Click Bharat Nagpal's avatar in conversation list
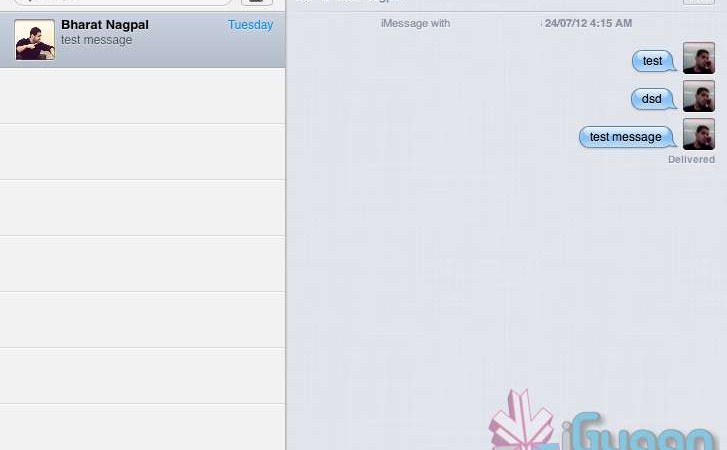The width and height of the screenshot is (727, 450). (x=34, y=40)
